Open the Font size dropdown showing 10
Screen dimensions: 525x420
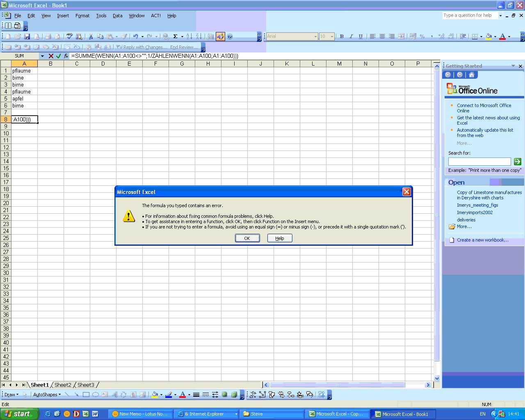(x=332, y=37)
